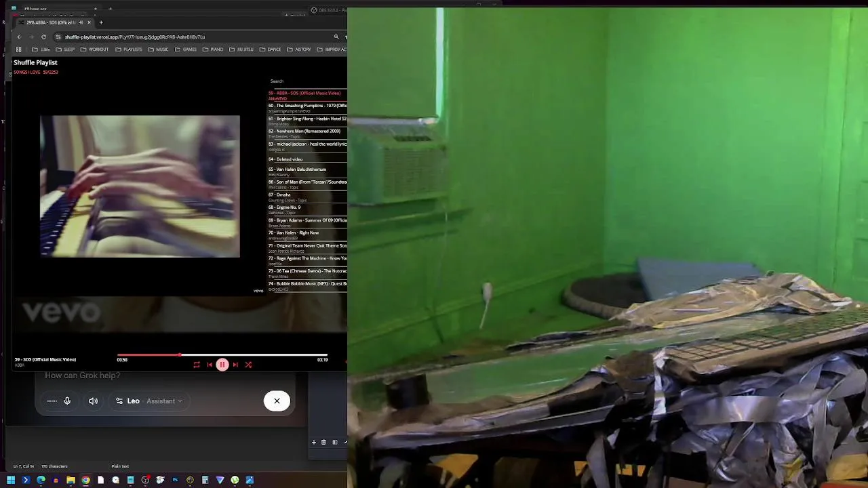The image size is (868, 488).
Task: Click the trash delete icon in right panel
Action: click(x=323, y=442)
